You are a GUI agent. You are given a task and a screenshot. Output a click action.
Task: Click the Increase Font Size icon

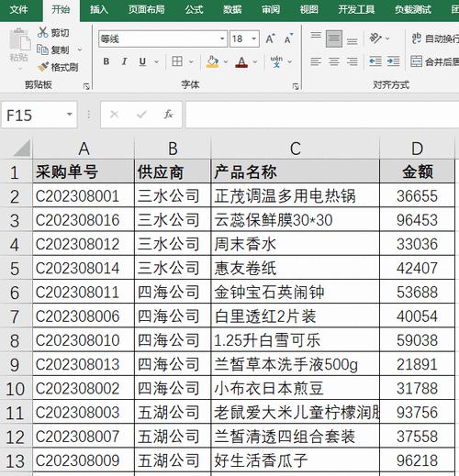[270, 39]
